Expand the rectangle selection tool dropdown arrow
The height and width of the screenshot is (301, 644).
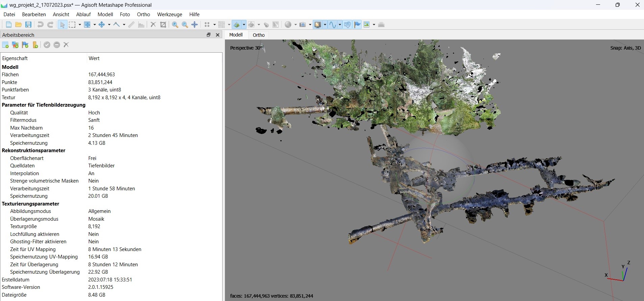[80, 25]
